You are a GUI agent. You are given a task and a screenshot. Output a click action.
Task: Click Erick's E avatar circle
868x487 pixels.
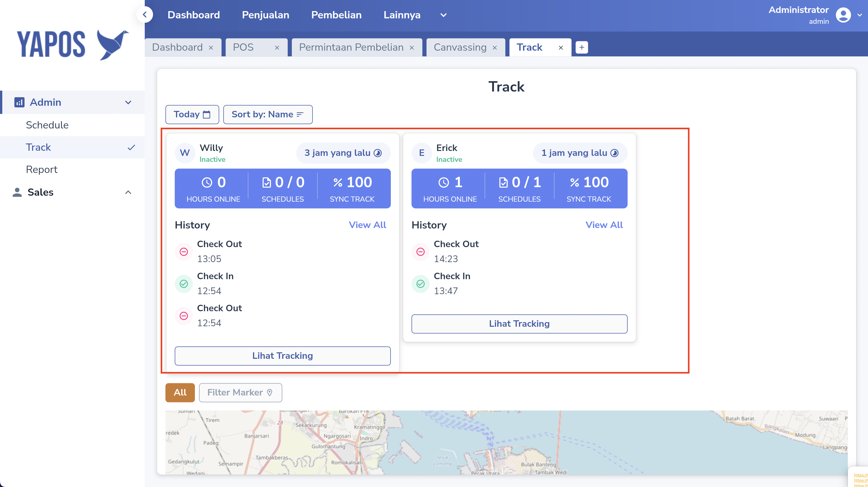coord(422,153)
